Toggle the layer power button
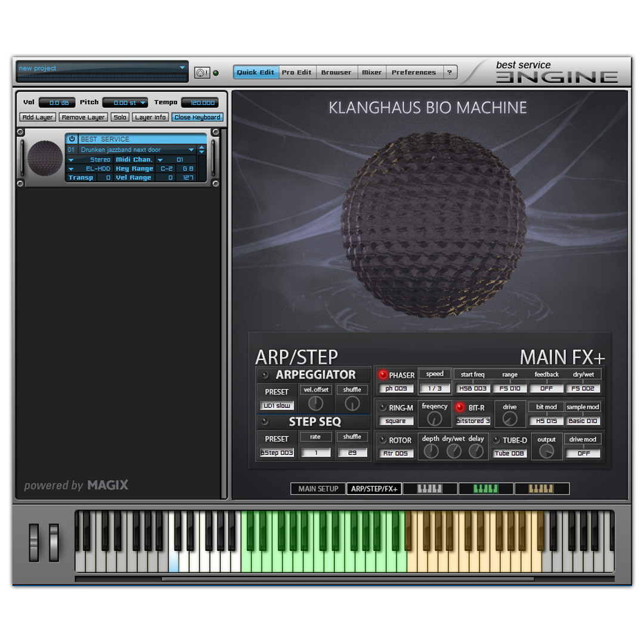Image resolution: width=644 pixels, height=644 pixels. tap(72, 139)
